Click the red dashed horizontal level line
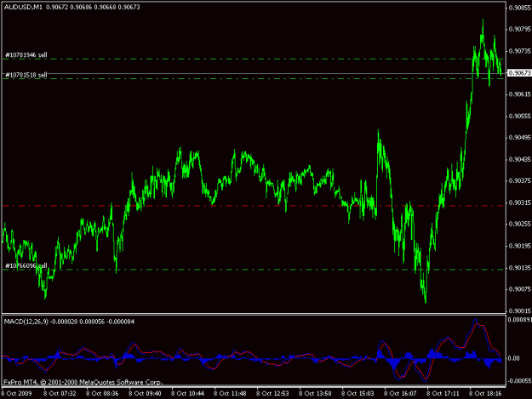This screenshot has width=532, height=399. coord(254,206)
